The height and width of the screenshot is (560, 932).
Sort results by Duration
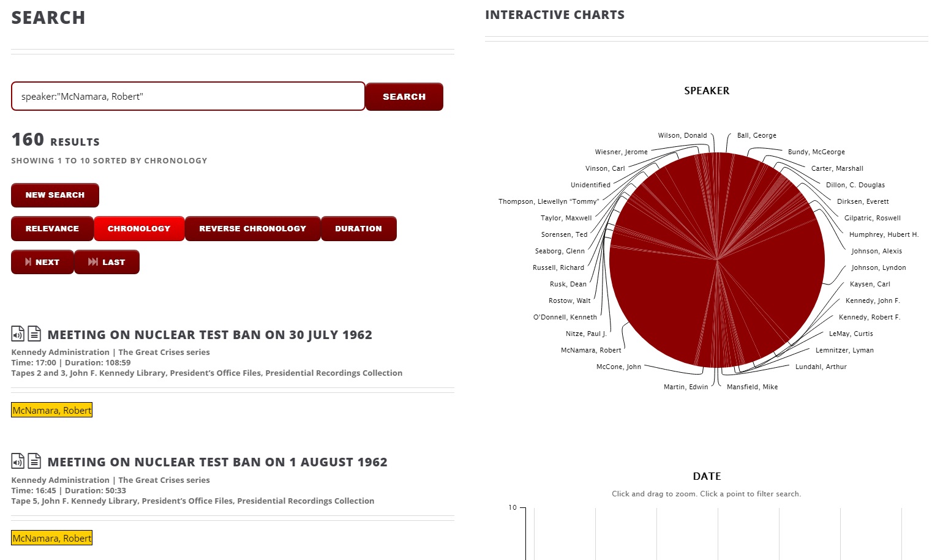click(x=358, y=229)
